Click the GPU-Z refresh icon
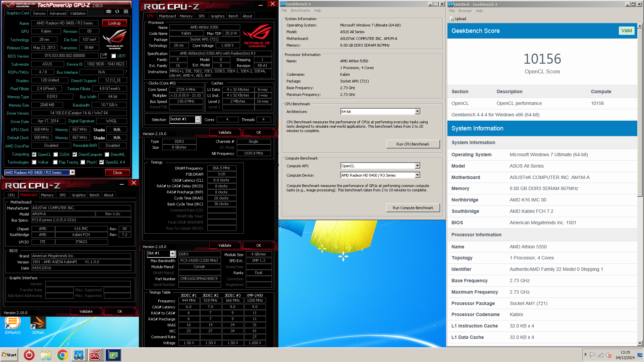This screenshot has height=362, width=644. (117, 11)
